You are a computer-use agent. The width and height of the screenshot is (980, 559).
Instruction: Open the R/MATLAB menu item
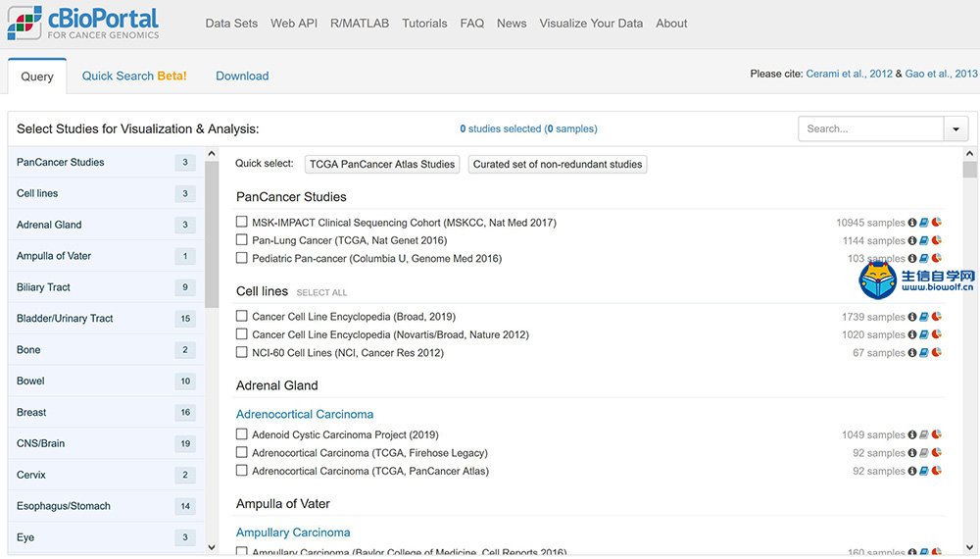[360, 24]
